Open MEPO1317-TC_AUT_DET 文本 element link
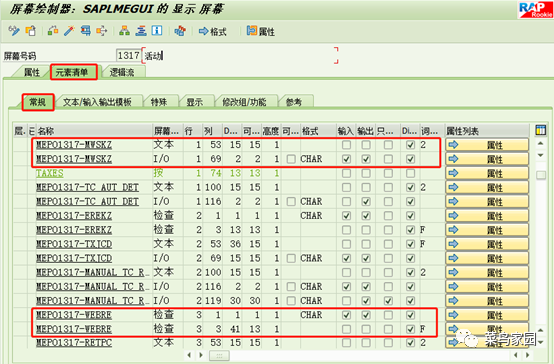This screenshot has width=554, height=364. 87,187
